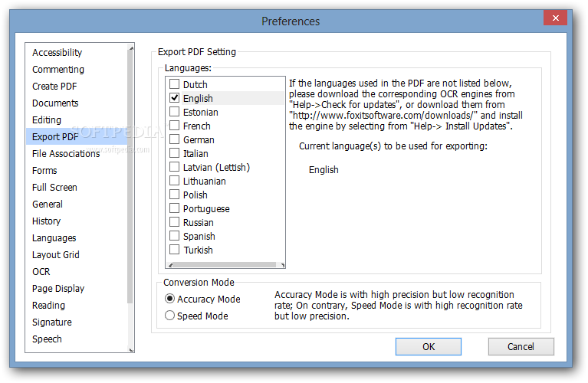Tick the Turkish language checkbox

click(175, 250)
